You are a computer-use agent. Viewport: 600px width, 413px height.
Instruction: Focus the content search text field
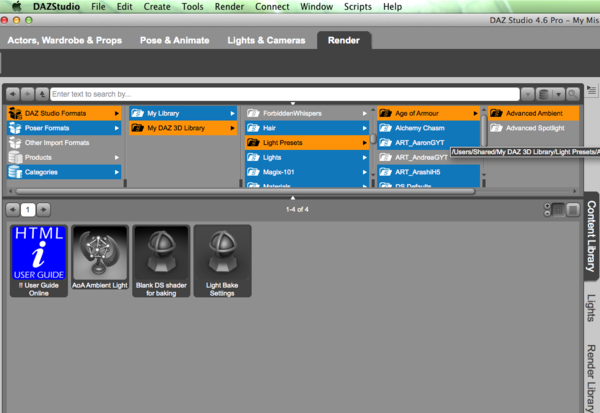285,94
